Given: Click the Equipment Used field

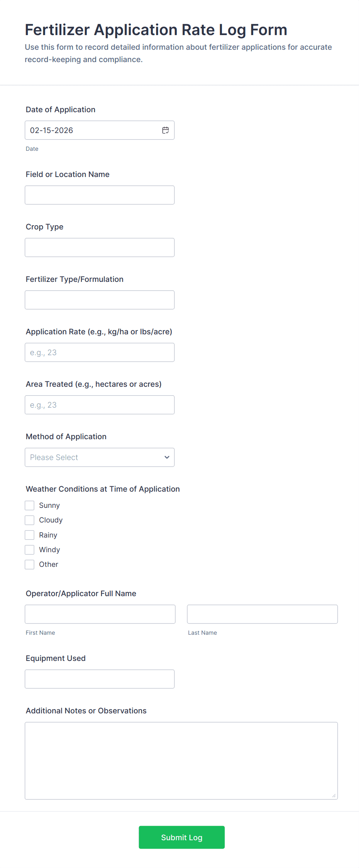Looking at the screenshot, I should 100,679.
